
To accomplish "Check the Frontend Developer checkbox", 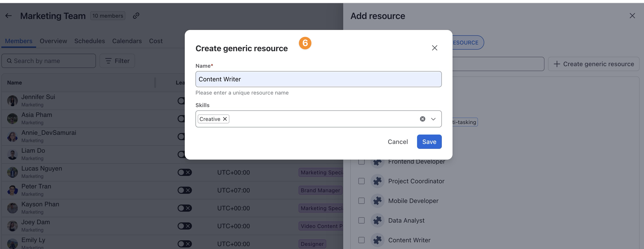I will (361, 162).
